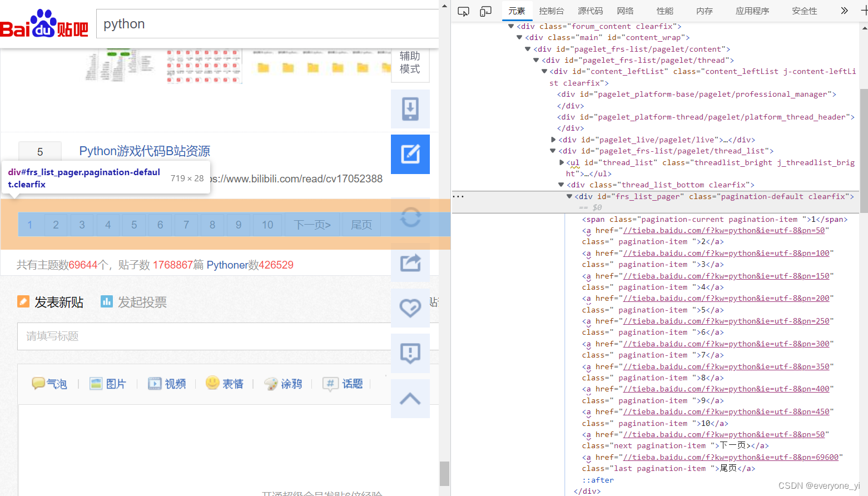Click the mobile download sidebar icon
The height and width of the screenshot is (496, 868).
click(x=410, y=109)
